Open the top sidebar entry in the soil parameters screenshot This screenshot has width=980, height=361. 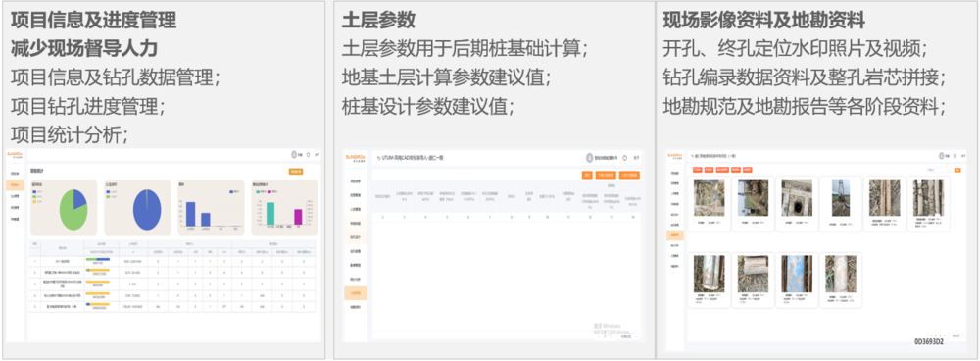pyautogui.click(x=356, y=181)
